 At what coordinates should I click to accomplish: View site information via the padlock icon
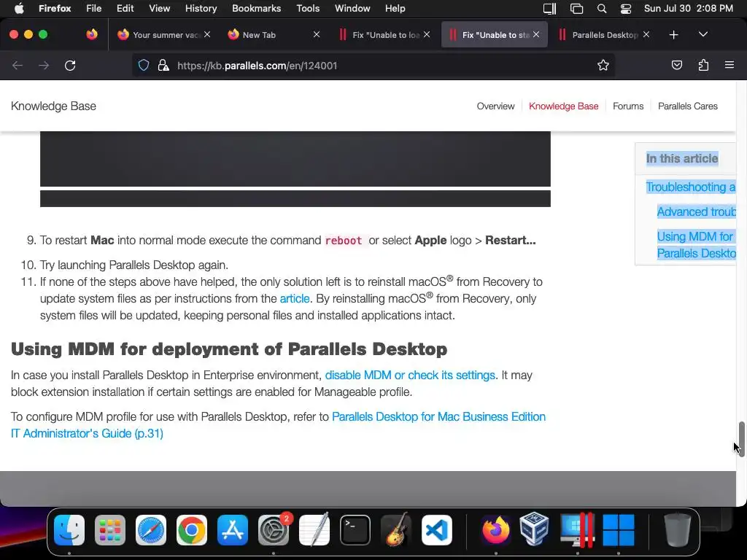point(163,65)
